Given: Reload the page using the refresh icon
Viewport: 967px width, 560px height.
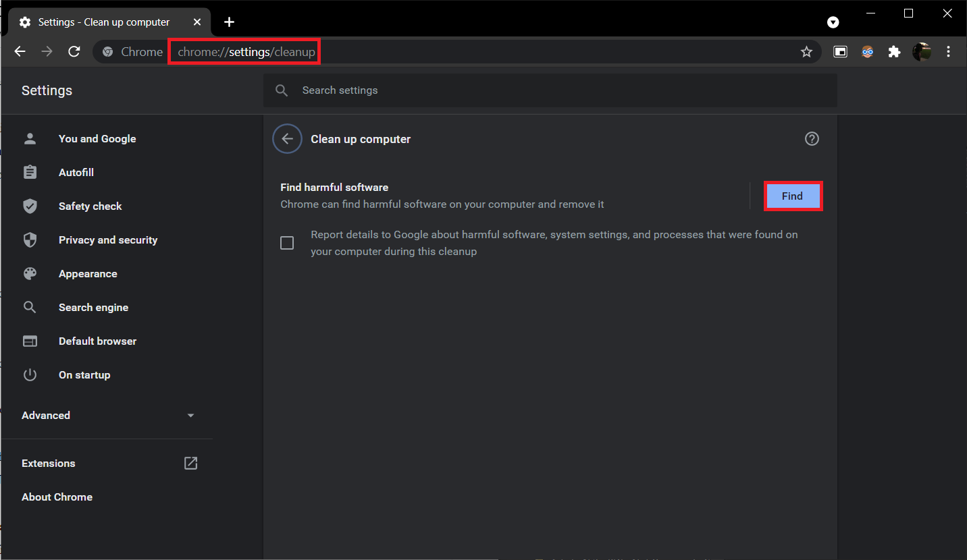Looking at the screenshot, I should pos(74,52).
